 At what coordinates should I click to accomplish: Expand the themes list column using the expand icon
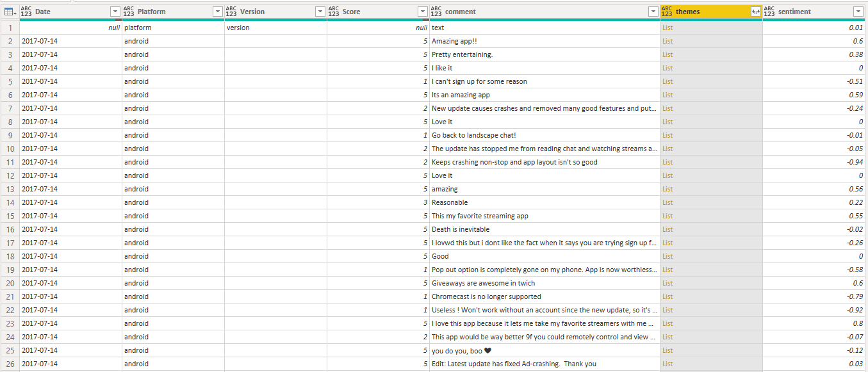755,12
